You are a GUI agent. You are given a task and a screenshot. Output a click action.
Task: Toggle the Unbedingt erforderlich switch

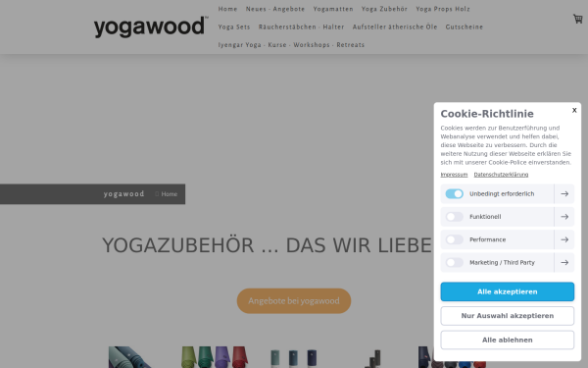coord(454,193)
